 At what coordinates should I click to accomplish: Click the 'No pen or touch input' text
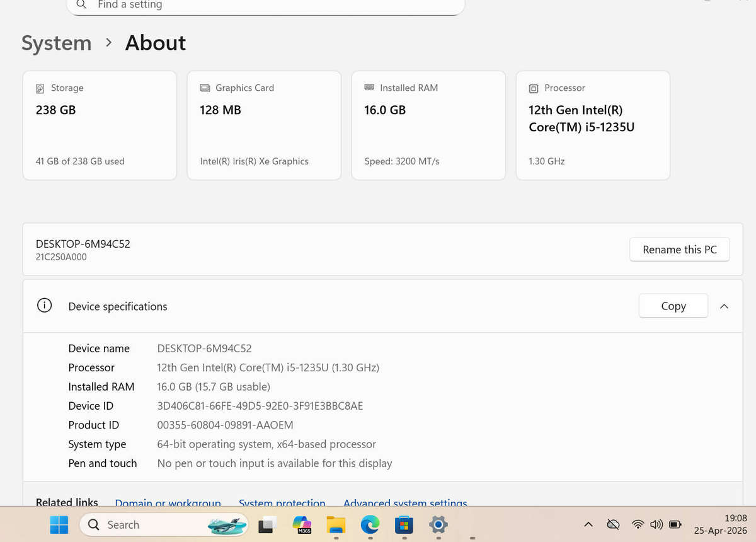(275, 463)
